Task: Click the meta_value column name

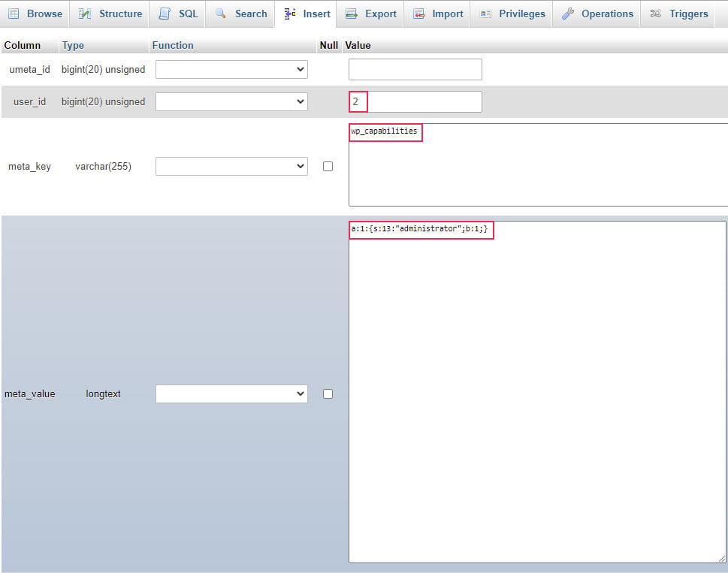Action: 30,394
